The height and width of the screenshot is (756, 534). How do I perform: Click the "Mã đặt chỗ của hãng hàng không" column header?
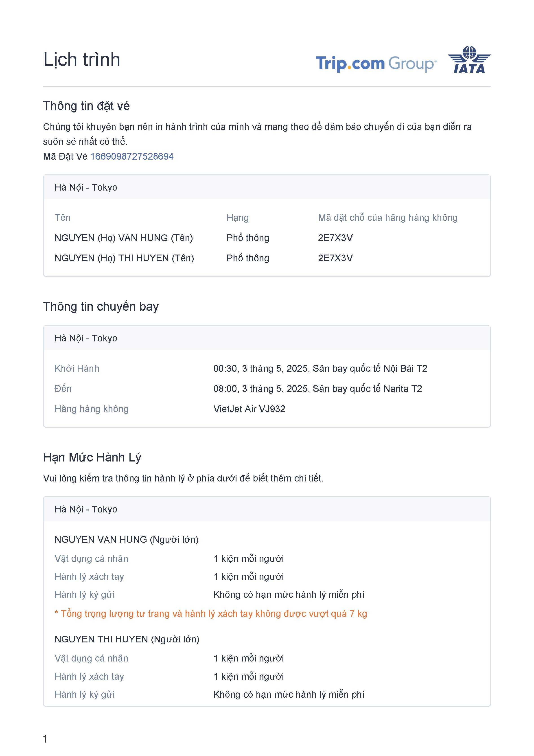coord(387,218)
